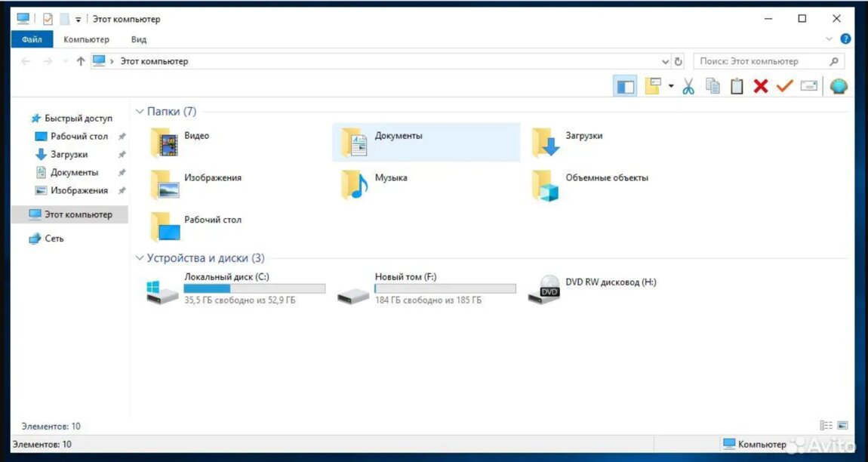Open the Файл menu

pyautogui.click(x=32, y=39)
